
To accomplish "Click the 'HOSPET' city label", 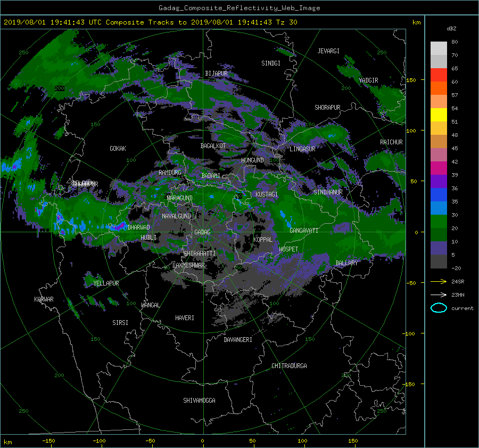I will (x=288, y=249).
